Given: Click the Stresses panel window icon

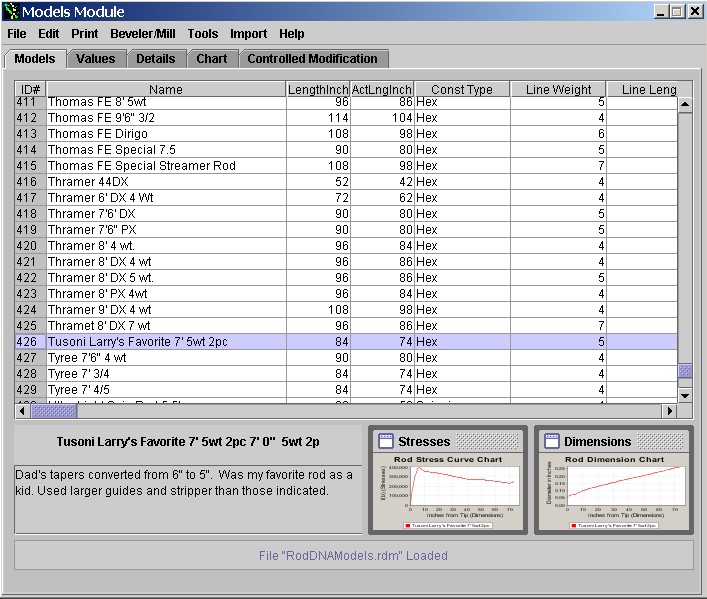Looking at the screenshot, I should 384,442.
